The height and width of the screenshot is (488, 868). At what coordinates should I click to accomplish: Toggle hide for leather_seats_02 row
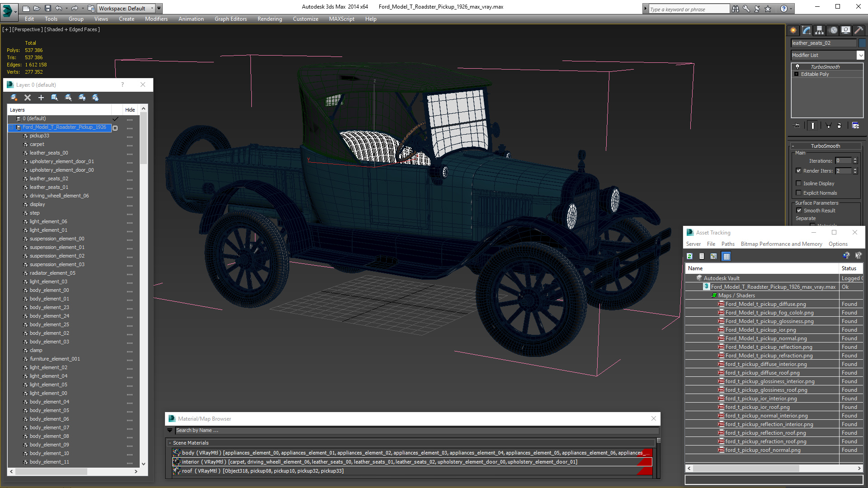tap(130, 179)
